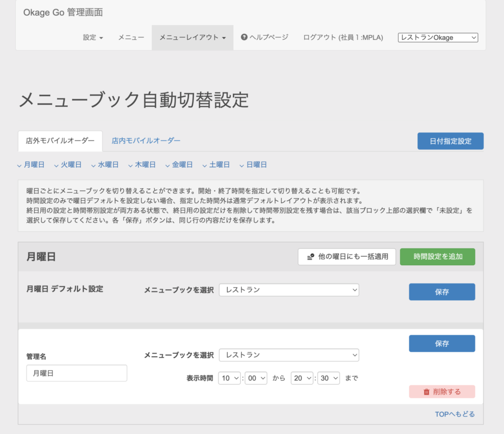504x434 pixels.
Task: Click the trash icon on 削除する
Action: point(426,392)
